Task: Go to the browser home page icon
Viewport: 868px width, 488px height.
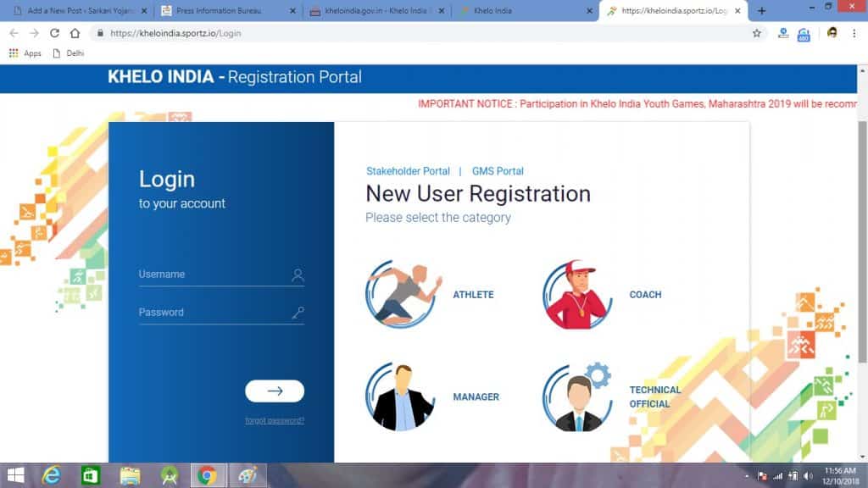Action: point(75,33)
